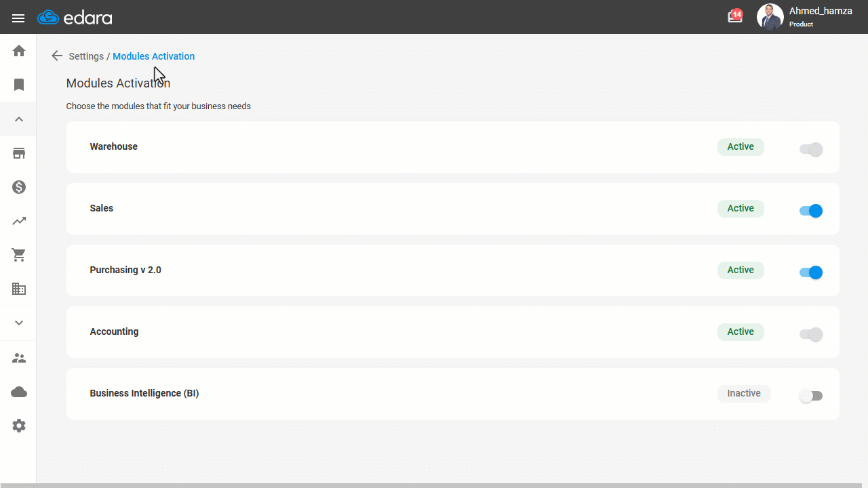This screenshot has width=868, height=488.
Task: Open the shopping cart sidebar icon
Action: coord(19,255)
